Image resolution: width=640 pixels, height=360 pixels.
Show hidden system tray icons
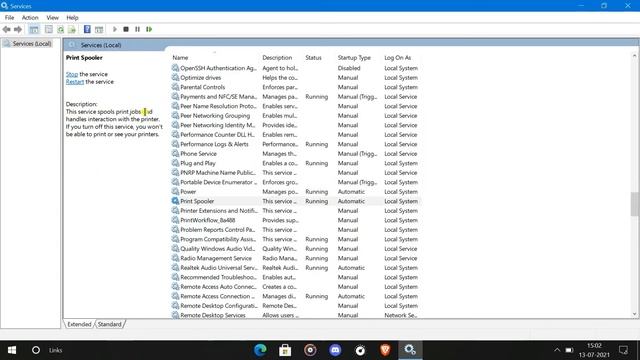click(557, 350)
